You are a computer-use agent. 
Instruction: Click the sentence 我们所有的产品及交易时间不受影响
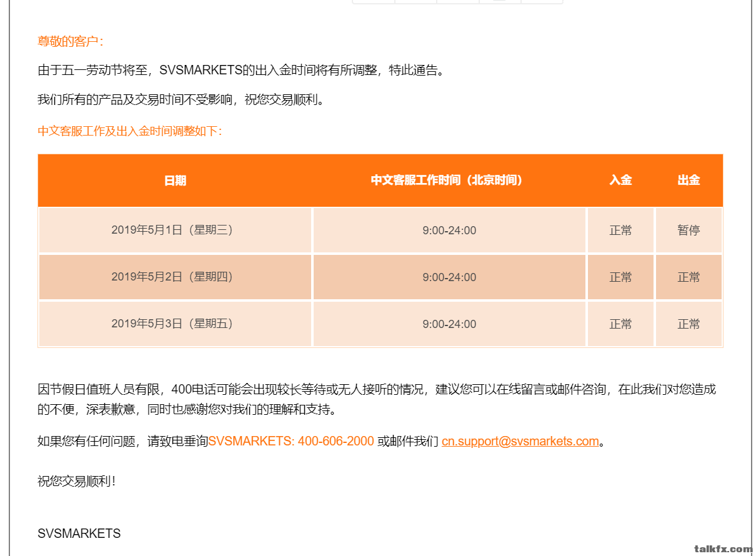click(182, 100)
